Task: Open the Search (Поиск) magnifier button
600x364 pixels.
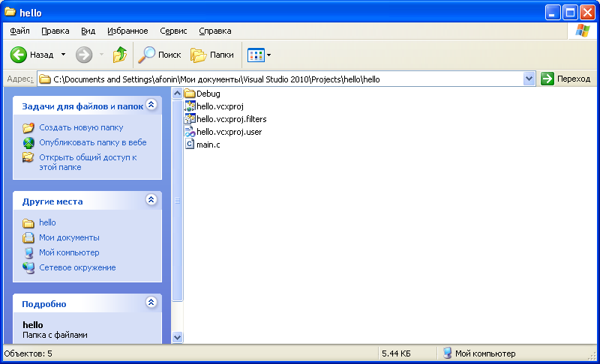Action: 160,55
